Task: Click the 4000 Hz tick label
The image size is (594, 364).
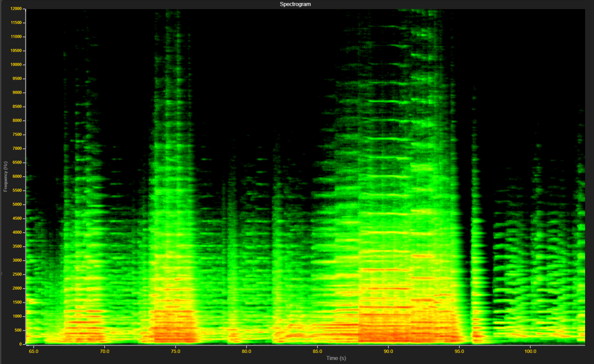Action: click(x=17, y=232)
